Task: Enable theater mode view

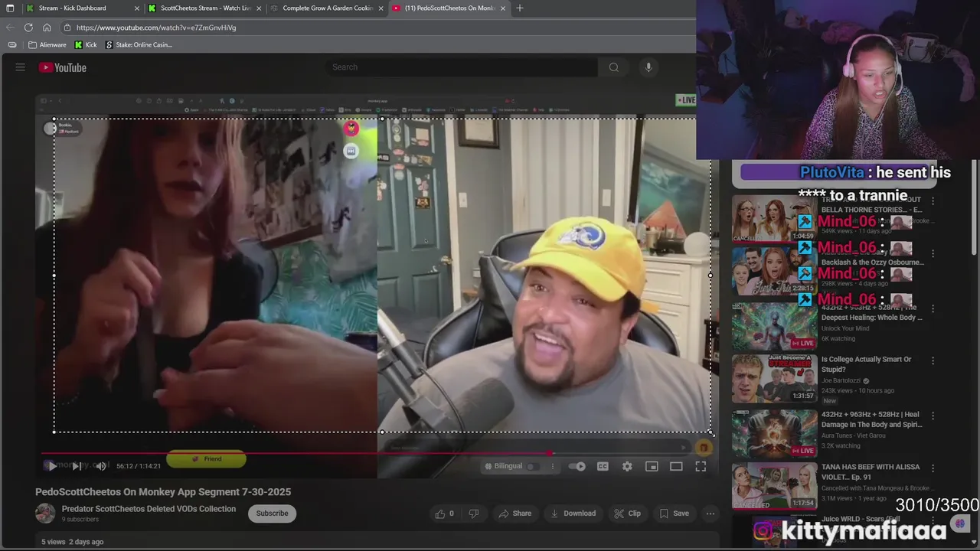Action: coord(676,466)
